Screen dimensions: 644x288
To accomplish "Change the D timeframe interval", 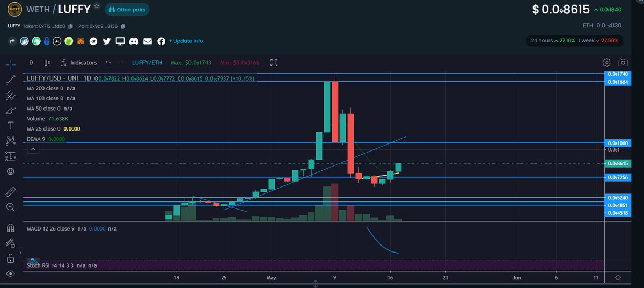I will click(31, 63).
